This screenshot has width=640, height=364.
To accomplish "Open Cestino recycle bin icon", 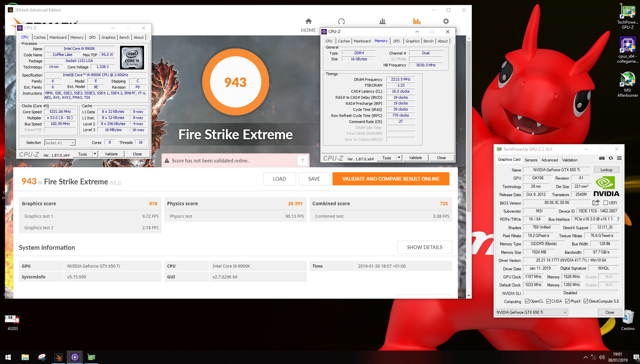I will click(x=628, y=320).
